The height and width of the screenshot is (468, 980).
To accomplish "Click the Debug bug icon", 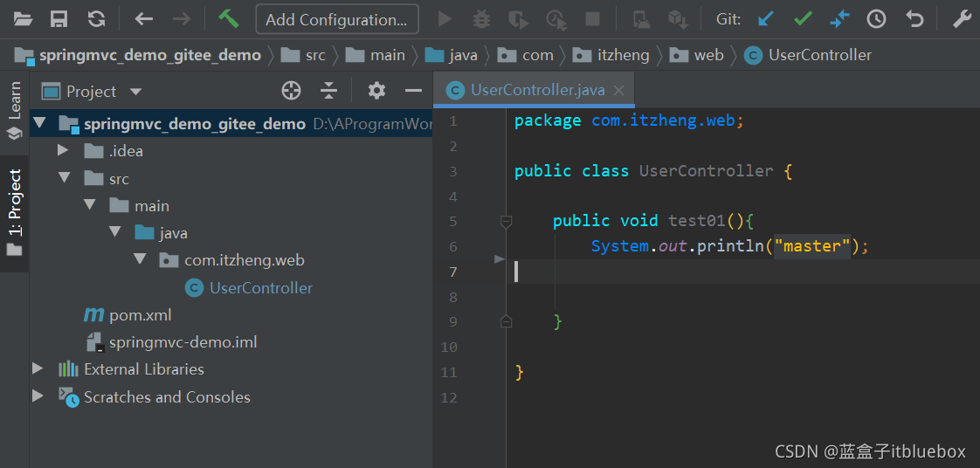I will [x=481, y=19].
